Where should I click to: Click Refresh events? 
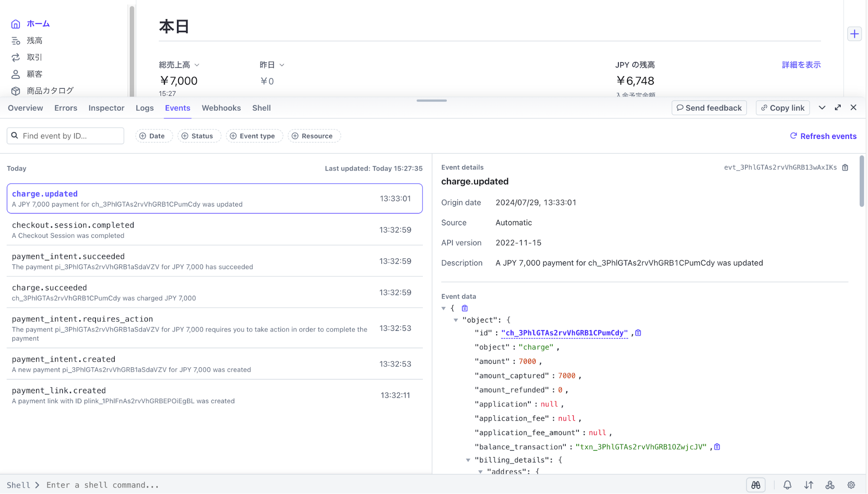pyautogui.click(x=823, y=136)
